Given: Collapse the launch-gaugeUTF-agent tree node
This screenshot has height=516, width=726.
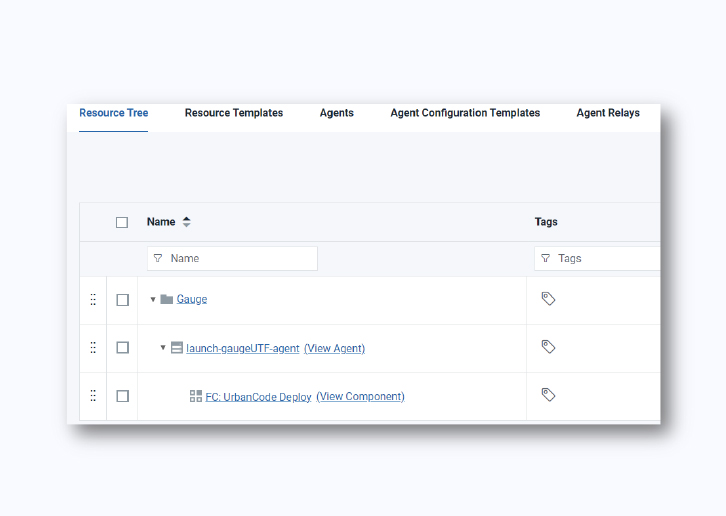Looking at the screenshot, I should click(163, 348).
